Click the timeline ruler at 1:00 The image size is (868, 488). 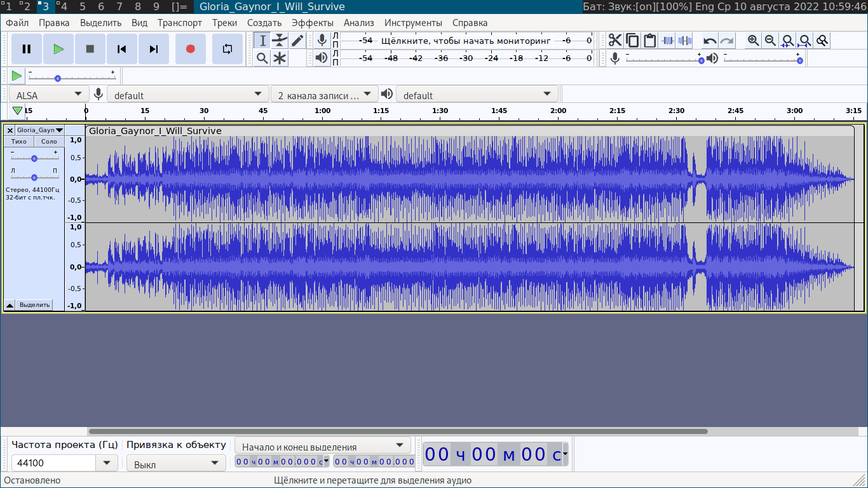tap(322, 112)
